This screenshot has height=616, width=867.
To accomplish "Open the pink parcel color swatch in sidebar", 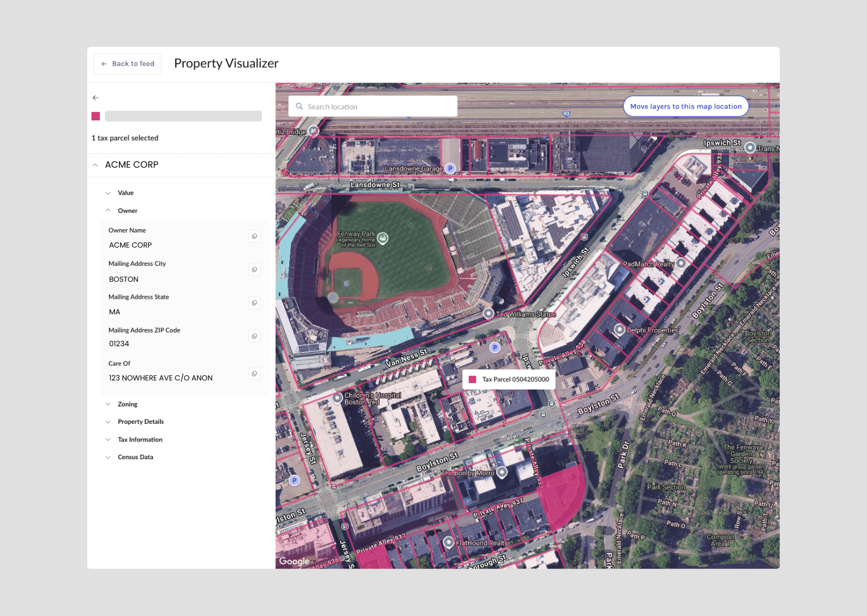I will pyautogui.click(x=96, y=116).
